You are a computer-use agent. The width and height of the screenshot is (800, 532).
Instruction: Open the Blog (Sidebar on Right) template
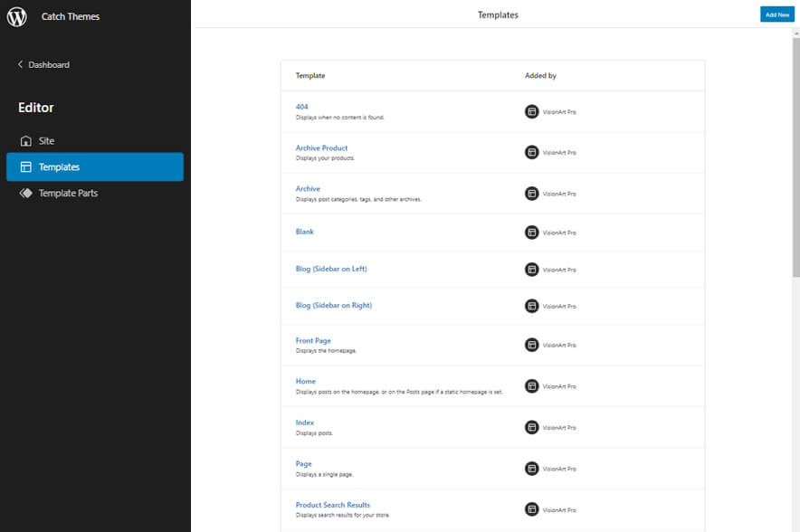pos(333,305)
